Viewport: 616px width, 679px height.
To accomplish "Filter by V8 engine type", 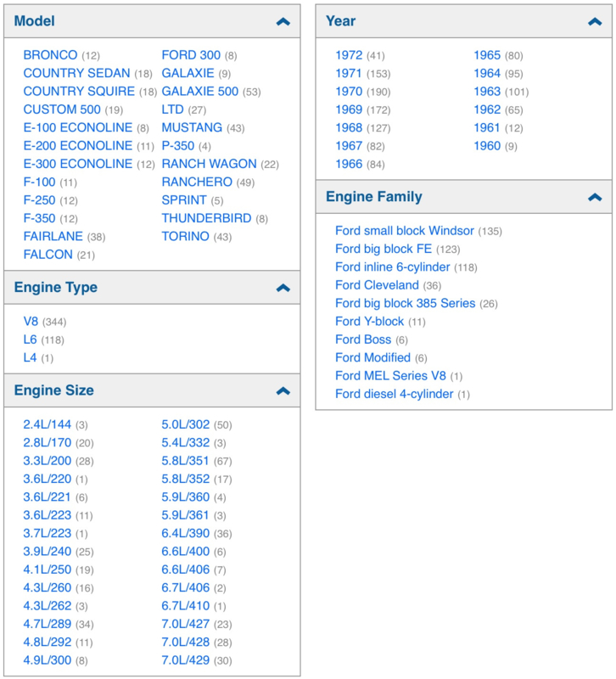I will pos(31,322).
